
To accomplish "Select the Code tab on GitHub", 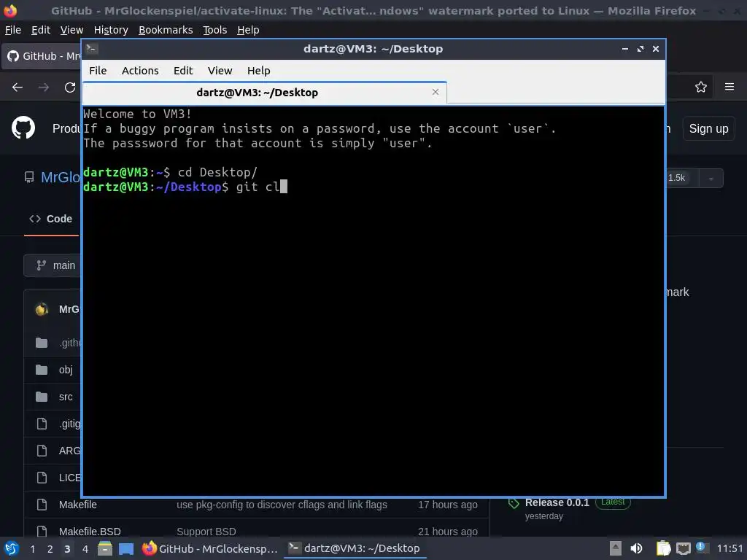I will pyautogui.click(x=51, y=219).
